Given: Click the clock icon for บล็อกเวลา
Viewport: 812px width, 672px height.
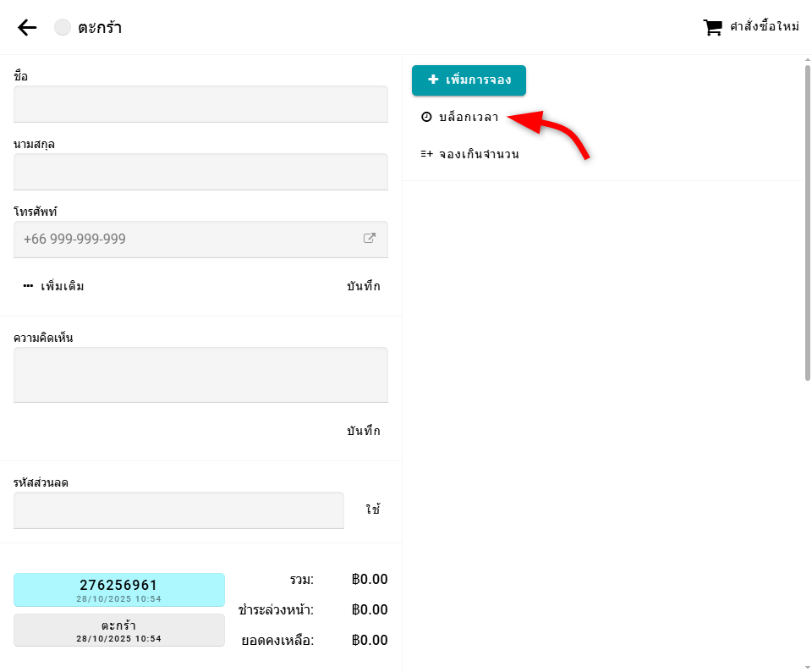Looking at the screenshot, I should [426, 118].
